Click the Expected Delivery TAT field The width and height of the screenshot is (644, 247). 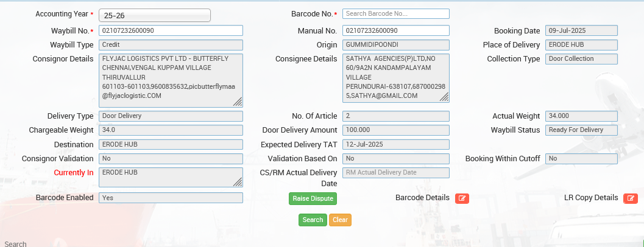click(x=395, y=144)
